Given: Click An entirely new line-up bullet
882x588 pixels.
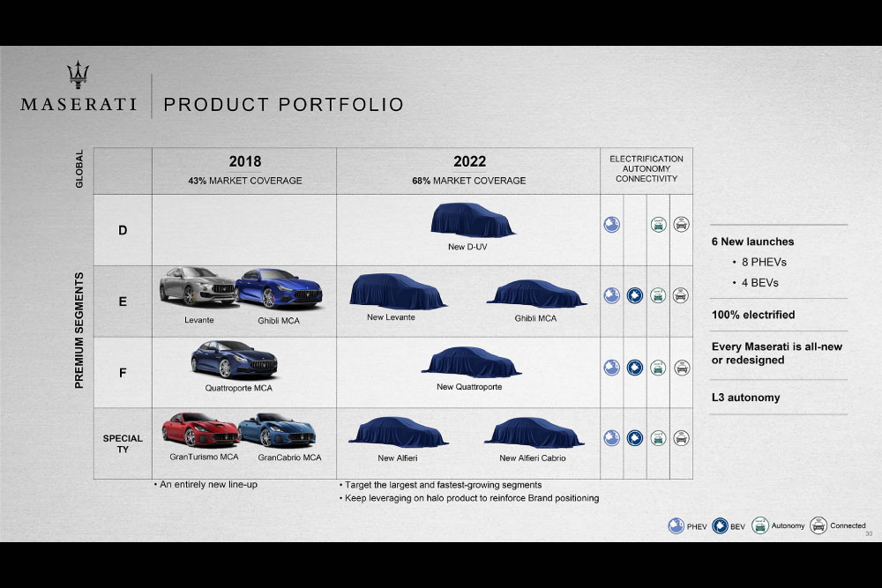Looking at the screenshot, I should tap(206, 484).
